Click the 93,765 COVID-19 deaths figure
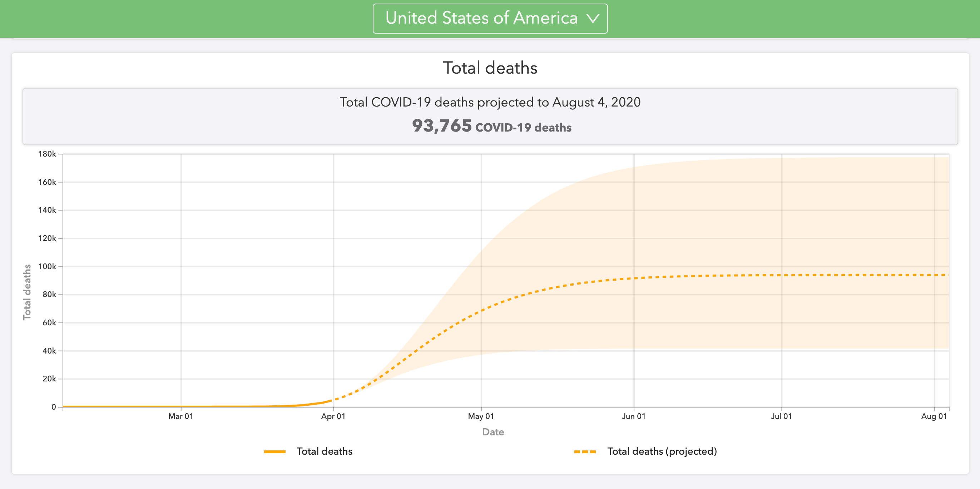 pyautogui.click(x=491, y=126)
